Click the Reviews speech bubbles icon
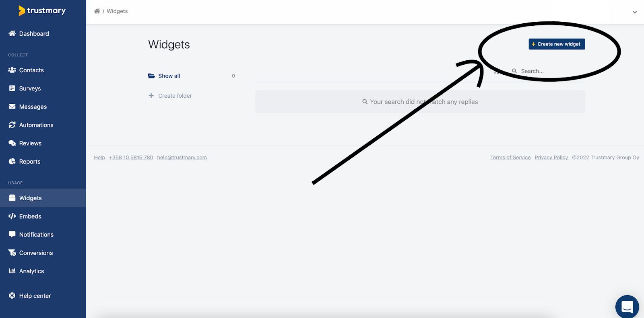644x318 pixels. pos(12,143)
